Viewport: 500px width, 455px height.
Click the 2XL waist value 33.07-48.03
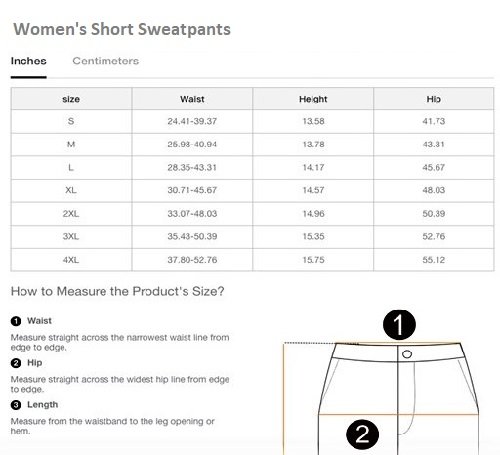(192, 214)
